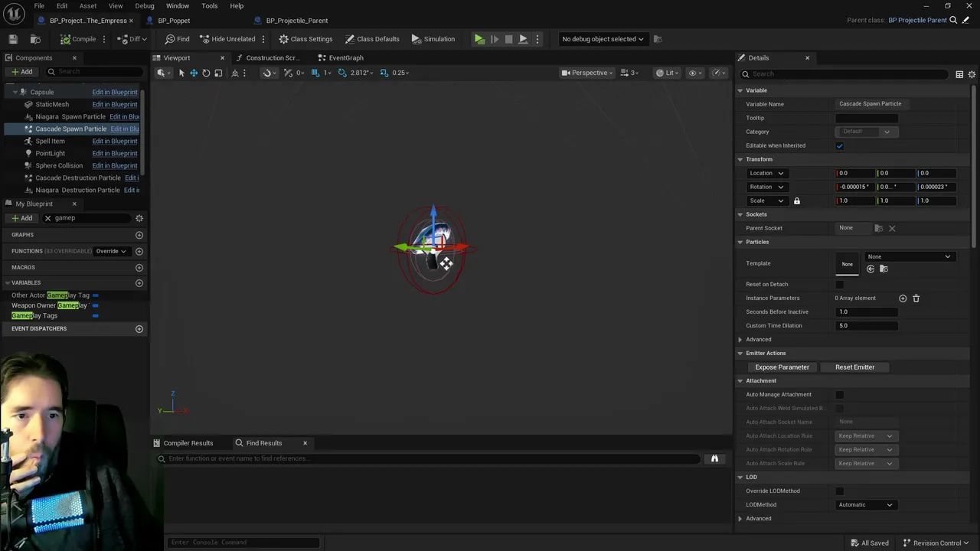The width and height of the screenshot is (980, 551).
Task: Toggle the Scale lock ratio icon
Action: click(x=796, y=201)
